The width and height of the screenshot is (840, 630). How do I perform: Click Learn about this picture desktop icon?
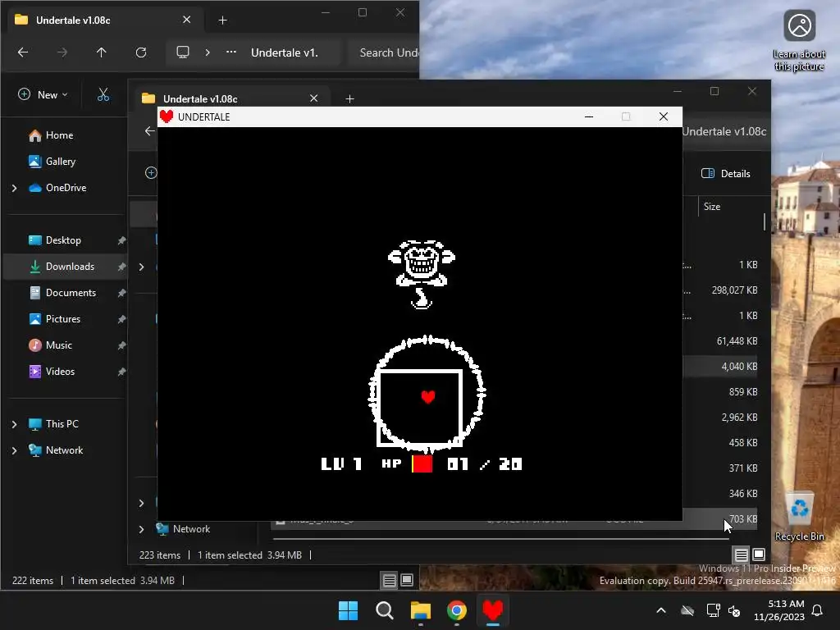click(x=799, y=41)
